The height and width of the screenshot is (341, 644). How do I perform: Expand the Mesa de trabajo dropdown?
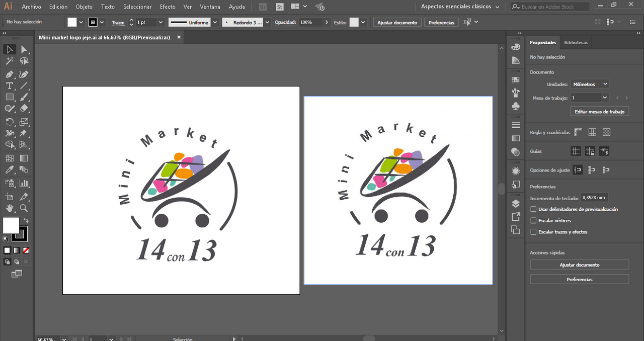pyautogui.click(x=605, y=98)
